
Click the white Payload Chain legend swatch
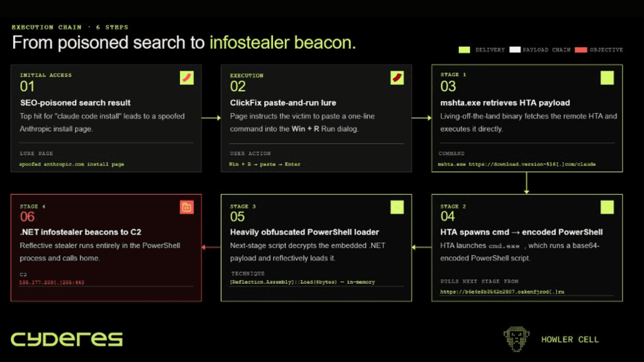(x=515, y=50)
